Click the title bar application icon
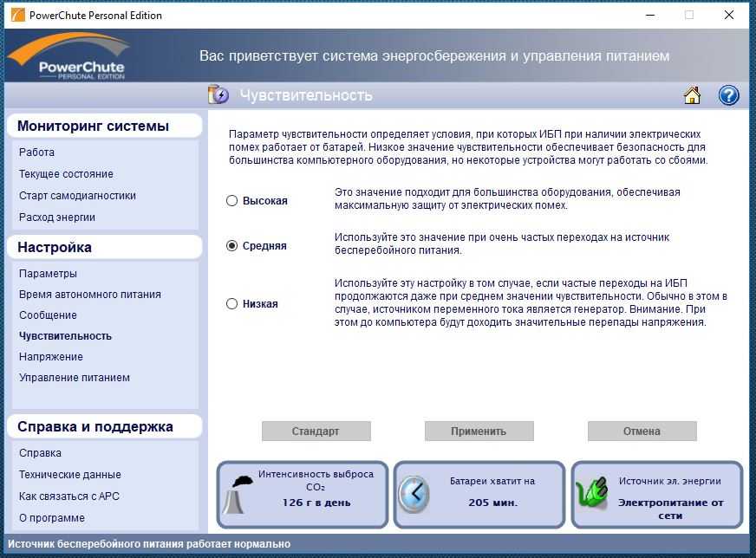The width and height of the screenshot is (756, 558). pyautogui.click(x=15, y=15)
